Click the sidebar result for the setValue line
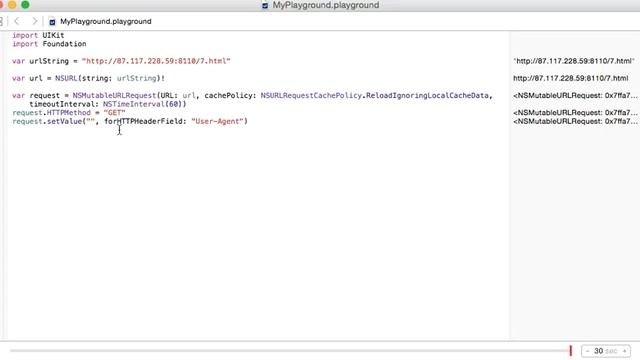This screenshot has height=360, width=640. click(x=575, y=121)
